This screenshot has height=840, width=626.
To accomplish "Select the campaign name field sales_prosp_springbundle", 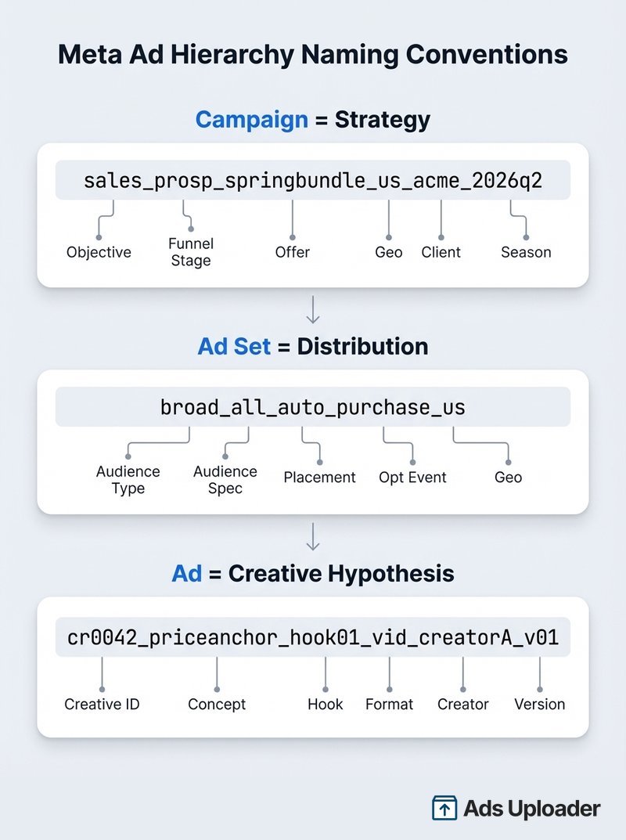I will (313, 182).
